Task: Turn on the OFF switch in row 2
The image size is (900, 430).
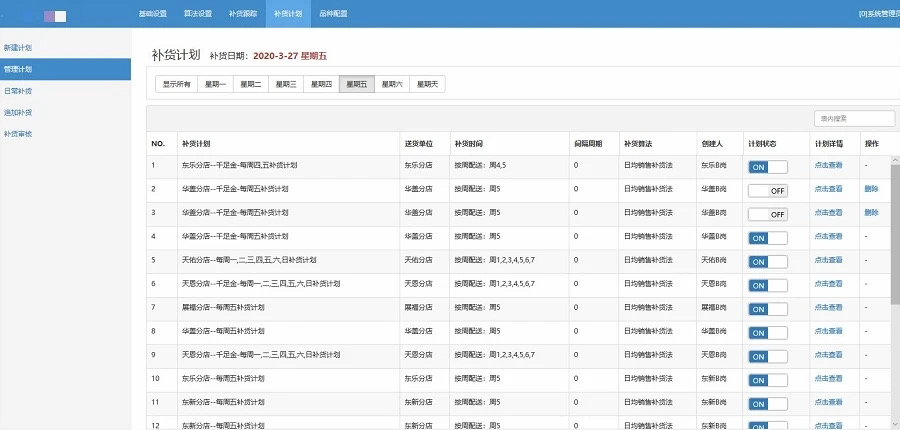Action: click(767, 191)
